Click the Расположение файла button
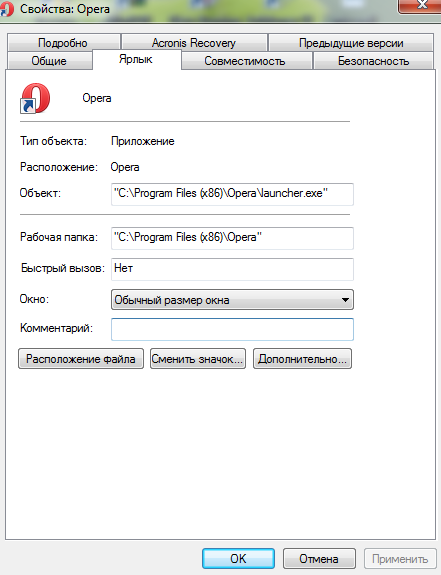441x575 pixels. coord(81,359)
